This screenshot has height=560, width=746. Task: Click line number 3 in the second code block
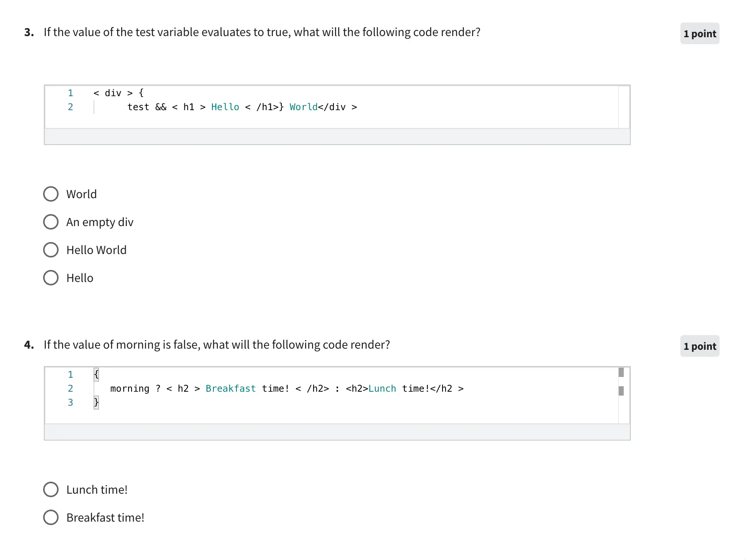click(70, 403)
